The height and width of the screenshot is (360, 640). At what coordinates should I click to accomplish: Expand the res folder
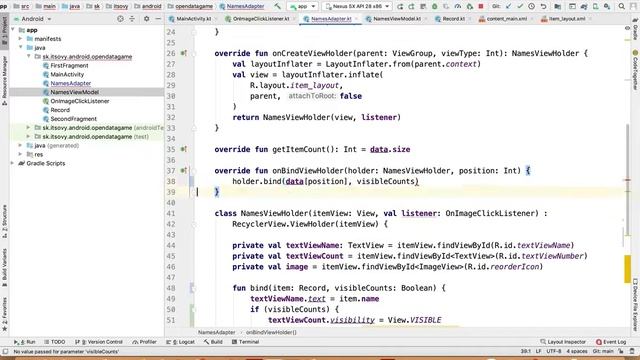(20, 154)
